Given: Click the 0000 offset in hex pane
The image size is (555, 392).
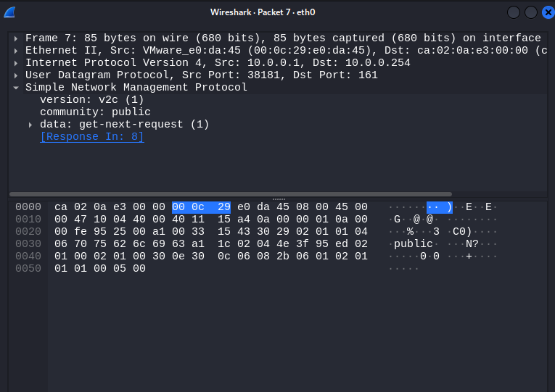Looking at the screenshot, I should pyautogui.click(x=28, y=207).
